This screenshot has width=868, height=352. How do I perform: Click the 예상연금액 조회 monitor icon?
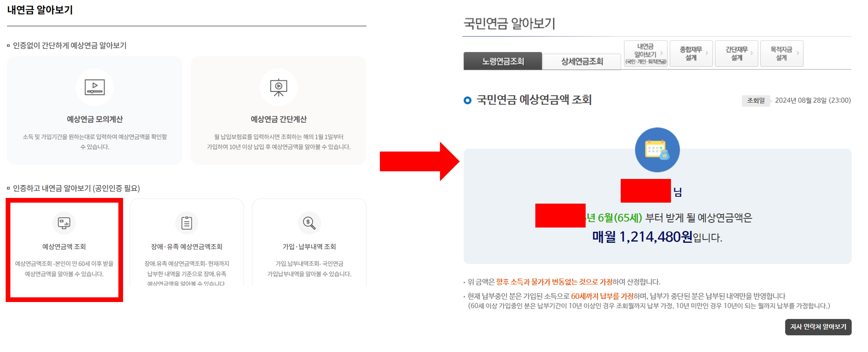point(64,223)
